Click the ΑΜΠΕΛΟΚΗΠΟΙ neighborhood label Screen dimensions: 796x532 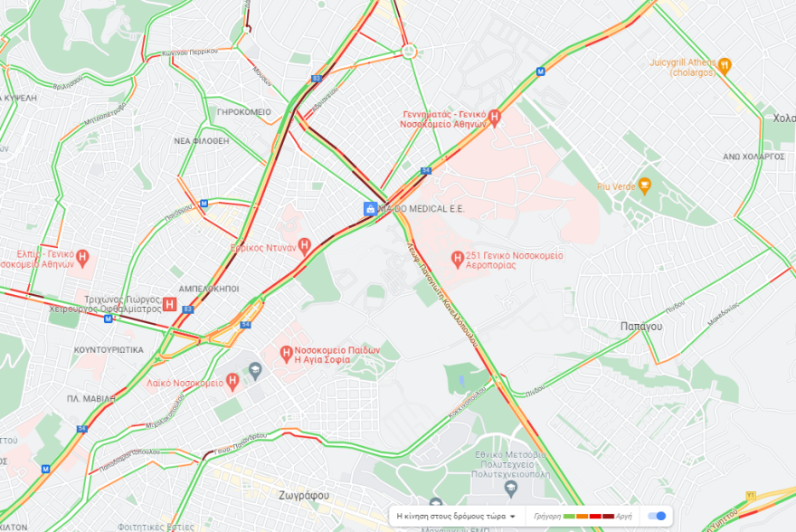click(x=209, y=289)
